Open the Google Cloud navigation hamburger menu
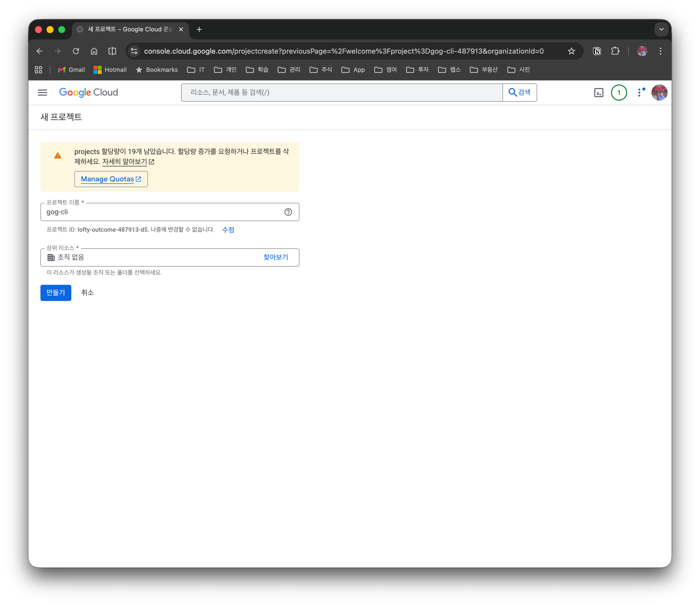 click(x=42, y=93)
